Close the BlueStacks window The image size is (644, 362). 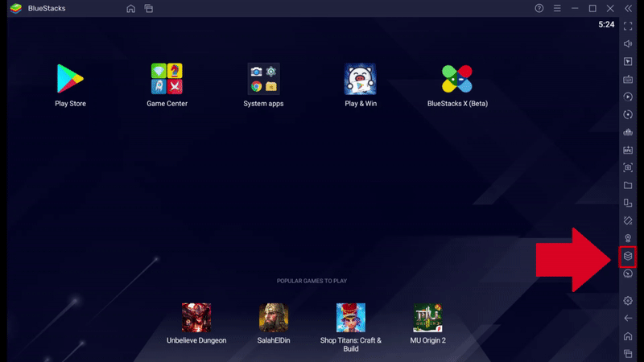[610, 8]
